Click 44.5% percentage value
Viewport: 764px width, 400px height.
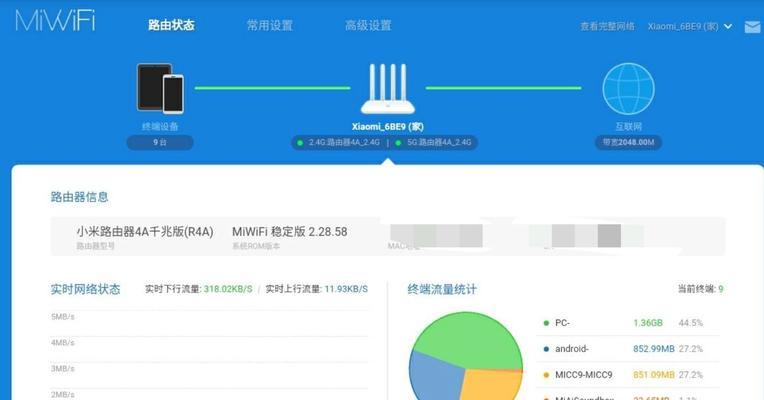[690, 323]
